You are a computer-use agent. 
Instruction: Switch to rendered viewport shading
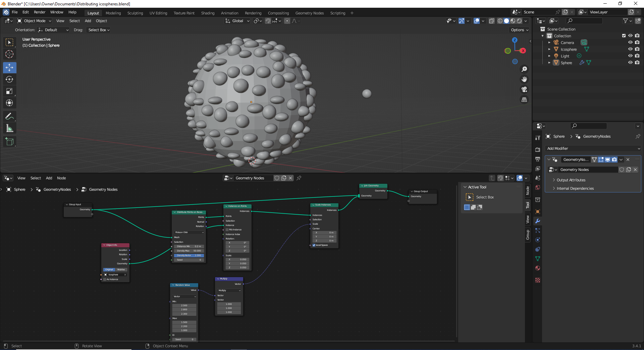pos(519,21)
